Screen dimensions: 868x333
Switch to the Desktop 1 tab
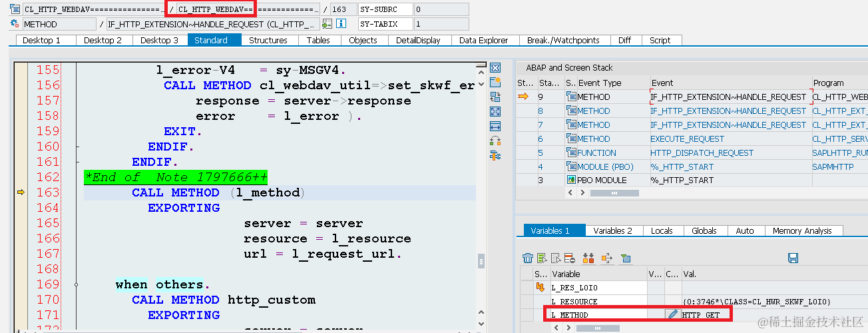click(x=41, y=40)
